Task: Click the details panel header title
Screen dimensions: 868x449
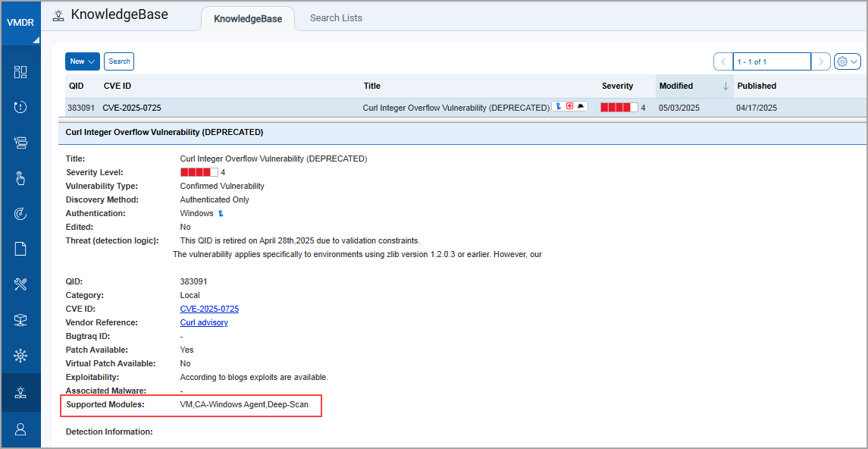Action: [x=164, y=132]
